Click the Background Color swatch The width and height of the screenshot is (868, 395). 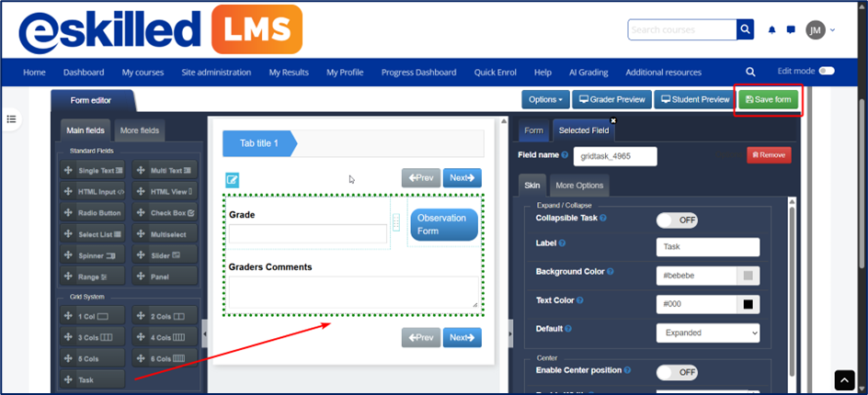pyautogui.click(x=748, y=275)
